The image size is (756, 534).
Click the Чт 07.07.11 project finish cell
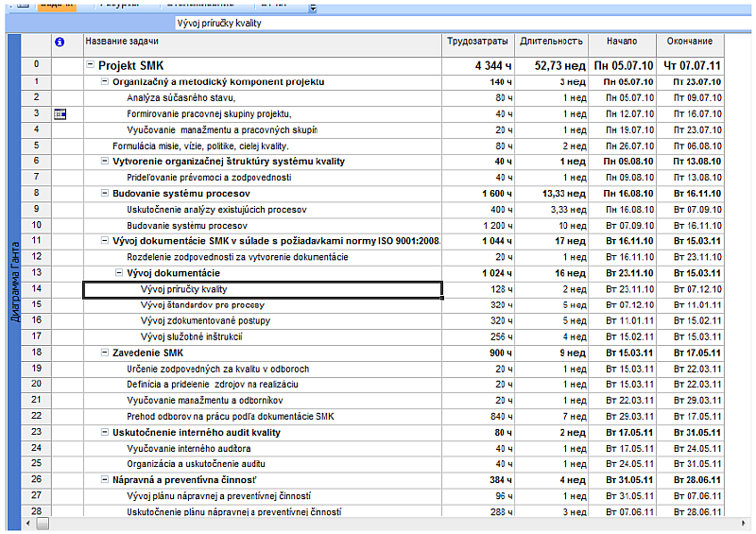coord(690,65)
